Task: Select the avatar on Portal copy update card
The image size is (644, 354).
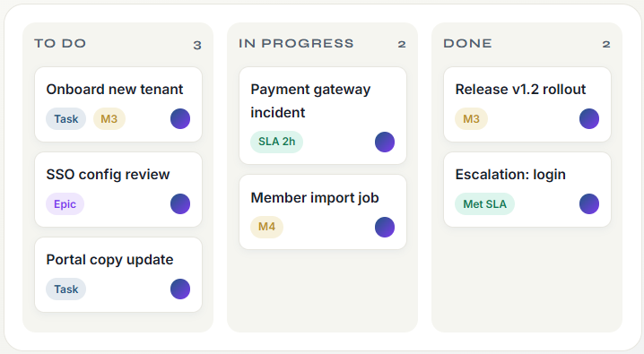Action: [180, 289]
